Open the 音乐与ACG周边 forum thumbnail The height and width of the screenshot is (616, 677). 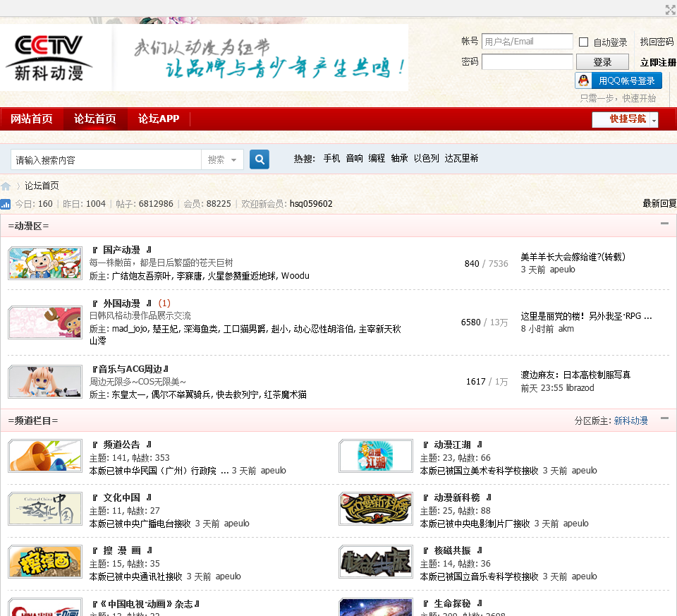45,382
